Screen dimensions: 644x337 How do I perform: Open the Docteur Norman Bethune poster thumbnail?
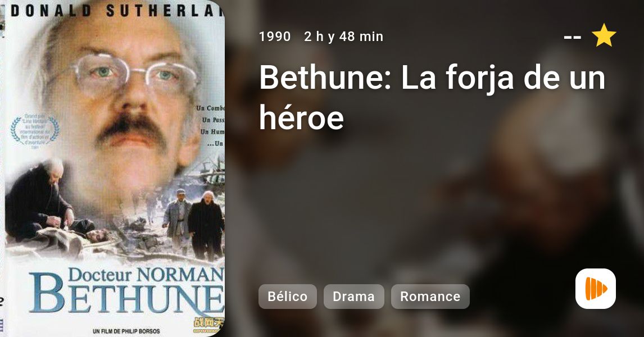pos(112,168)
